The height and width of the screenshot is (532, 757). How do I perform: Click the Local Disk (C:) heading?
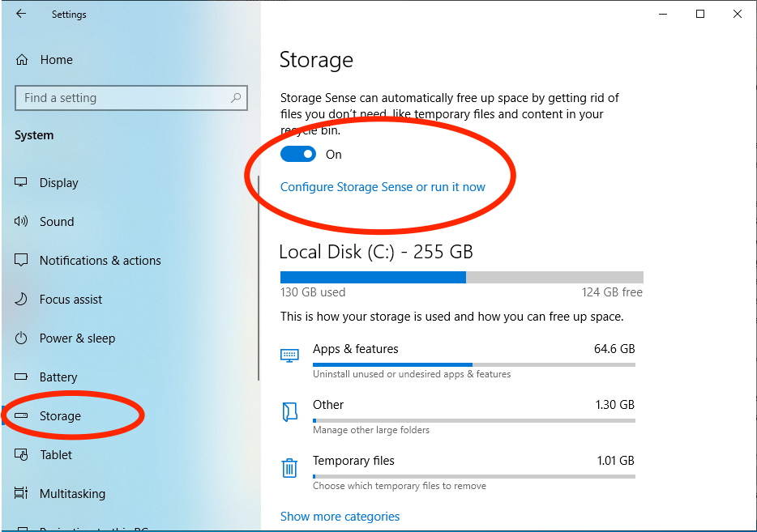[376, 252]
